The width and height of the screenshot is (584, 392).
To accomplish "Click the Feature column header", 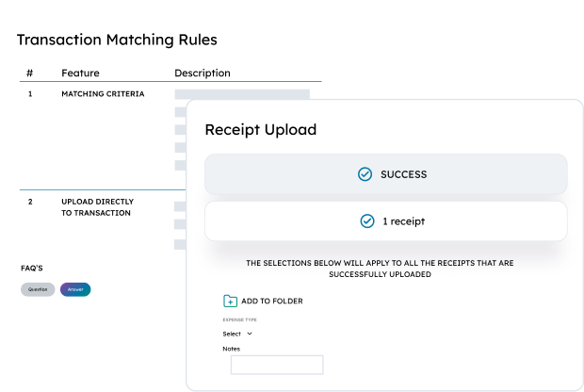I will [80, 73].
